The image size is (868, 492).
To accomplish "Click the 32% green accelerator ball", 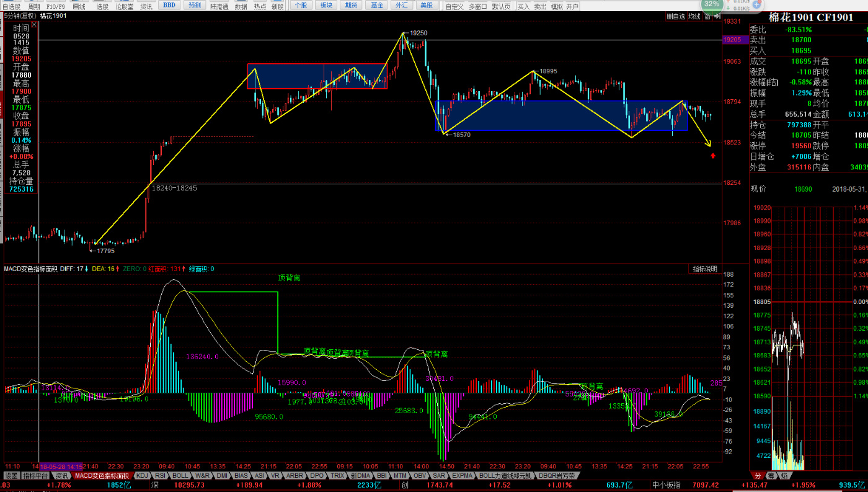I will click(712, 4).
